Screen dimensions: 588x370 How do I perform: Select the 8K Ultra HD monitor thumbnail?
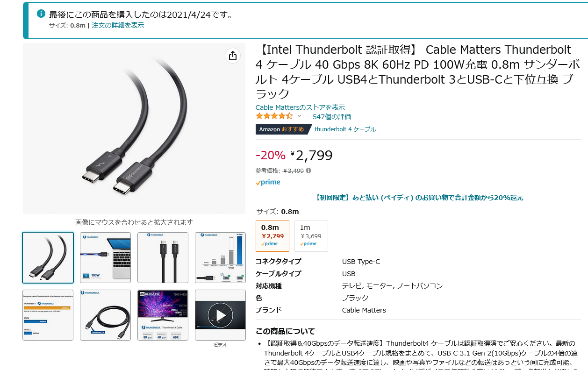tap(163, 315)
